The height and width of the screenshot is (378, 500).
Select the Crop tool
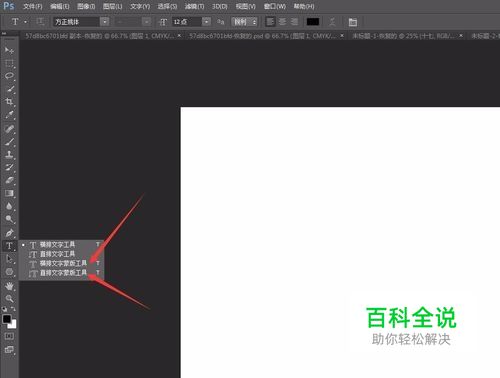[x=9, y=102]
